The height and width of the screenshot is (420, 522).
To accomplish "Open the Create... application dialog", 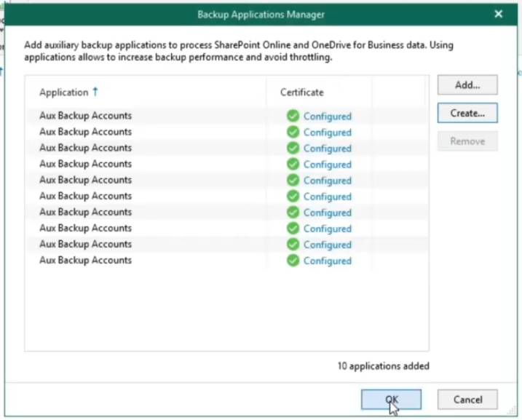I will tap(467, 113).
